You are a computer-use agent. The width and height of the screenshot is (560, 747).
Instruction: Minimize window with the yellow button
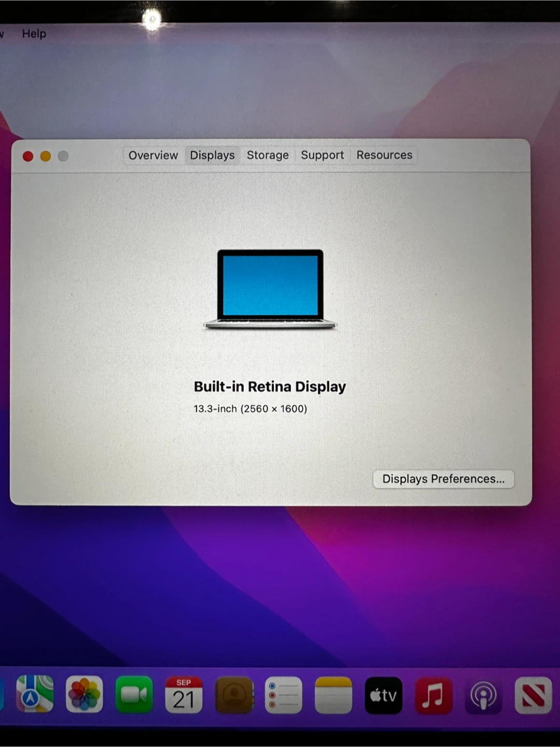pyautogui.click(x=46, y=156)
